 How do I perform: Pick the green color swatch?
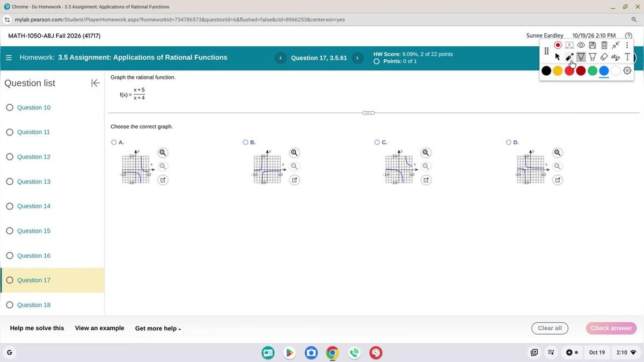592,70
